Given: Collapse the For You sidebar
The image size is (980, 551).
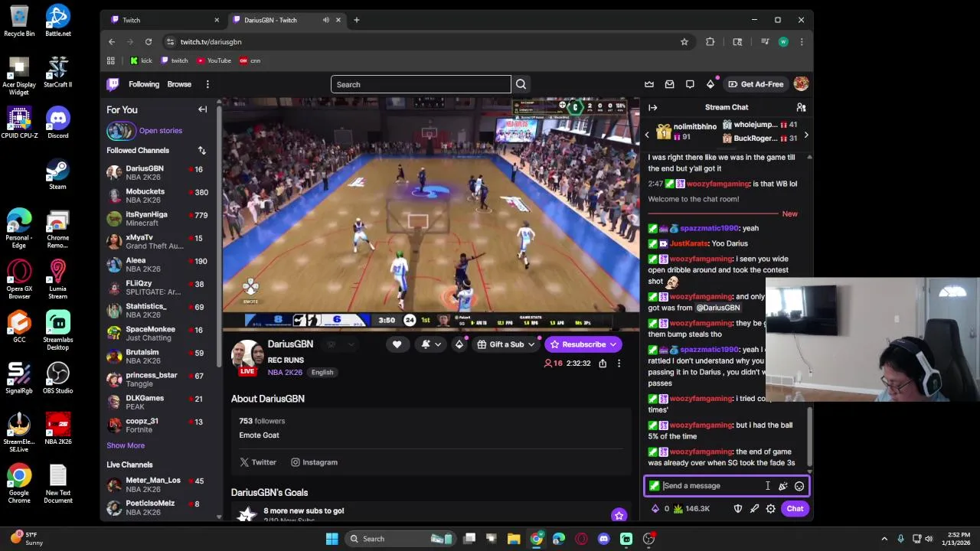Looking at the screenshot, I should click(x=203, y=109).
